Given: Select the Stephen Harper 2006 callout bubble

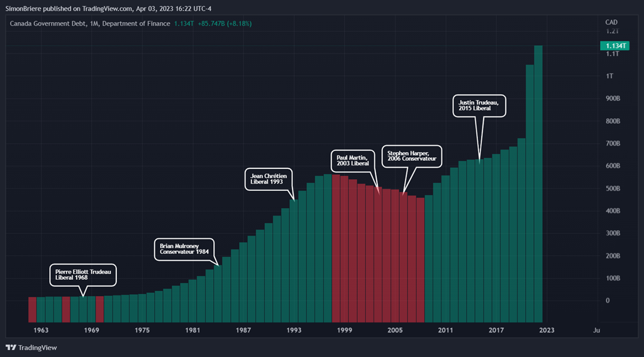Looking at the screenshot, I should [411, 156].
